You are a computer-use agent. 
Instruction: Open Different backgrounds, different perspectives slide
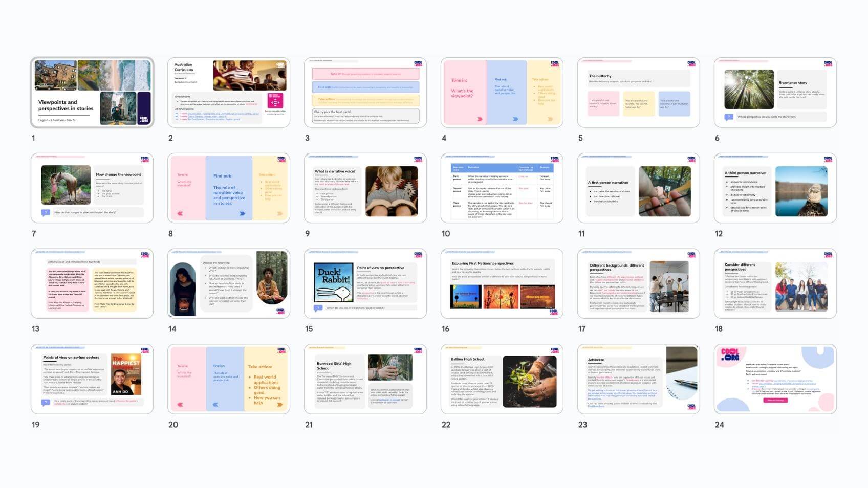[638, 284]
